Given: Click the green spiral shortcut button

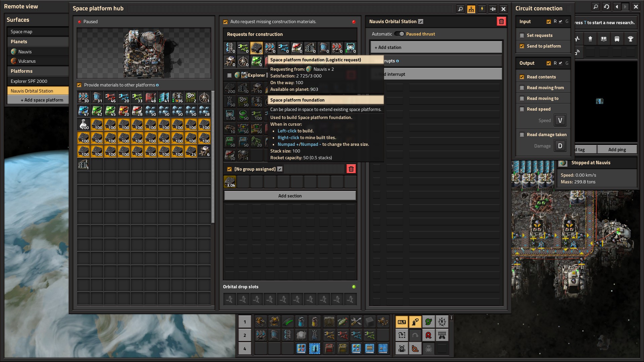Looking at the screenshot, I should (428, 322).
